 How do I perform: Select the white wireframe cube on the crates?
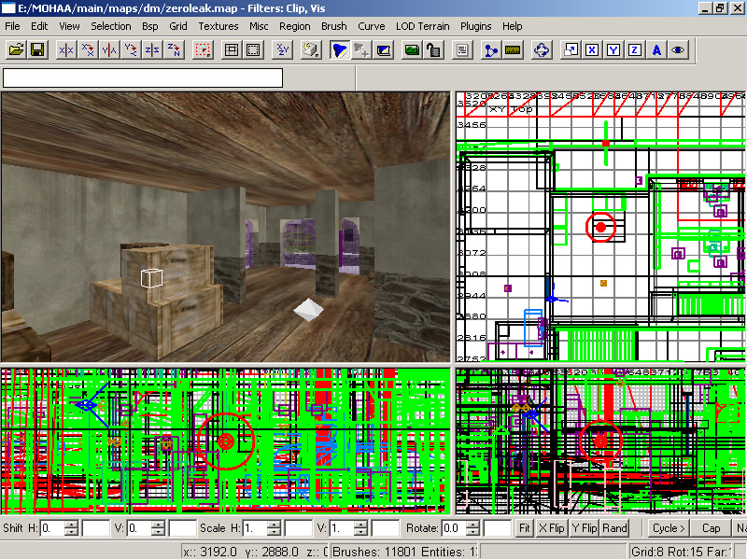pyautogui.click(x=151, y=277)
